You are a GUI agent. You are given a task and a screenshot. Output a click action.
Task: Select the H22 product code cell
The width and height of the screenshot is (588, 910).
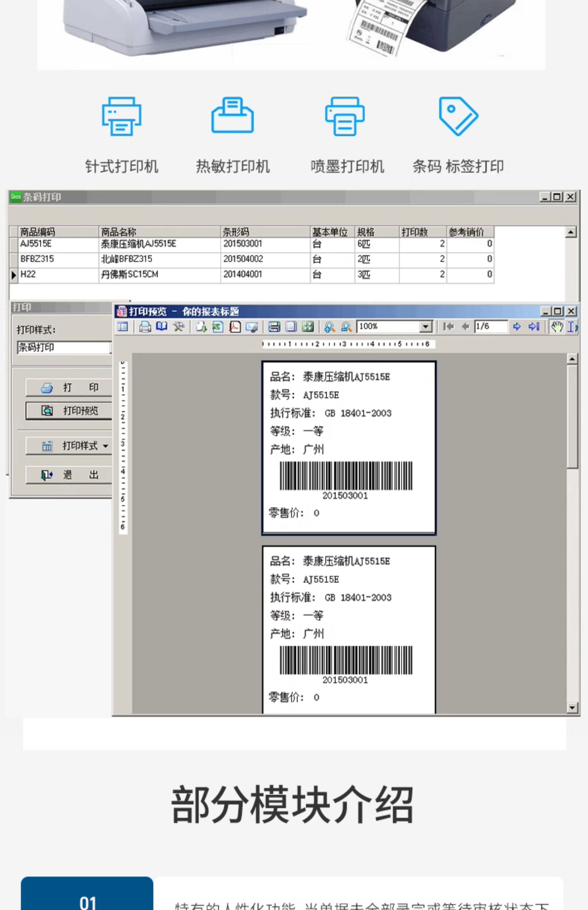coord(58,275)
